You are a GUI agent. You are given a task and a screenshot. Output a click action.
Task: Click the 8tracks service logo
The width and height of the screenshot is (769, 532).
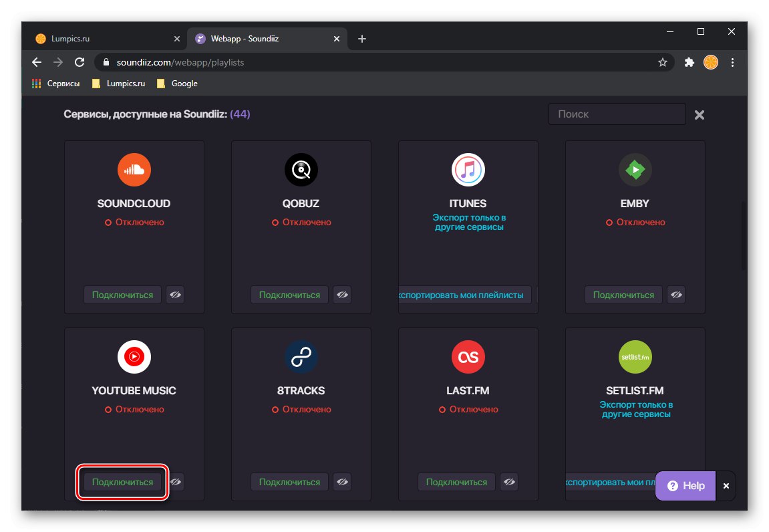[301, 357]
